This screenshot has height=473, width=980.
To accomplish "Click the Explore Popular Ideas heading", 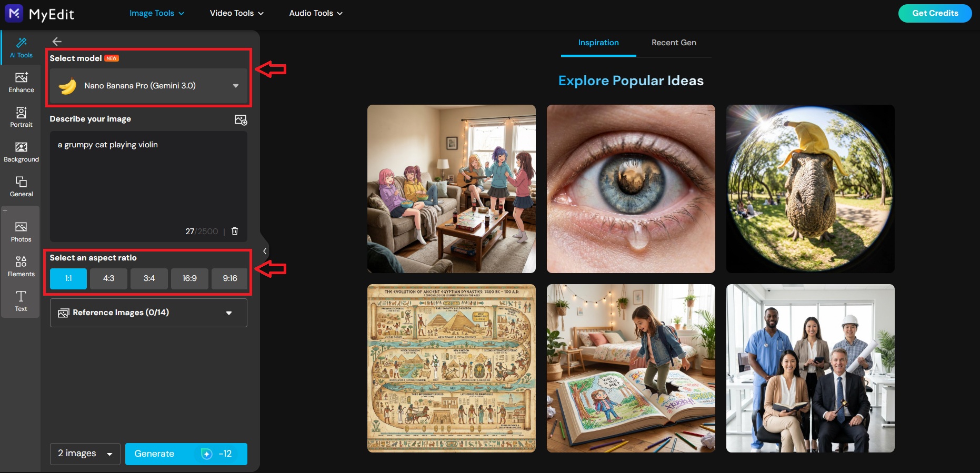I will coord(631,80).
